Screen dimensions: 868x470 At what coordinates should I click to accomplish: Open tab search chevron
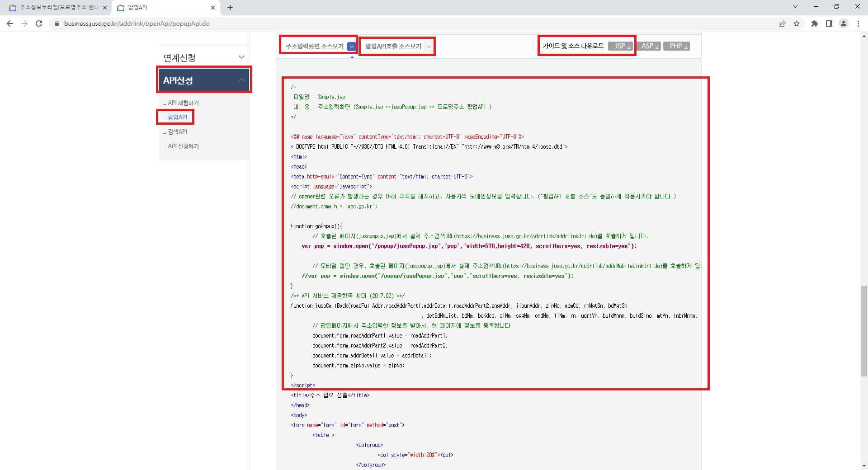[795, 6]
